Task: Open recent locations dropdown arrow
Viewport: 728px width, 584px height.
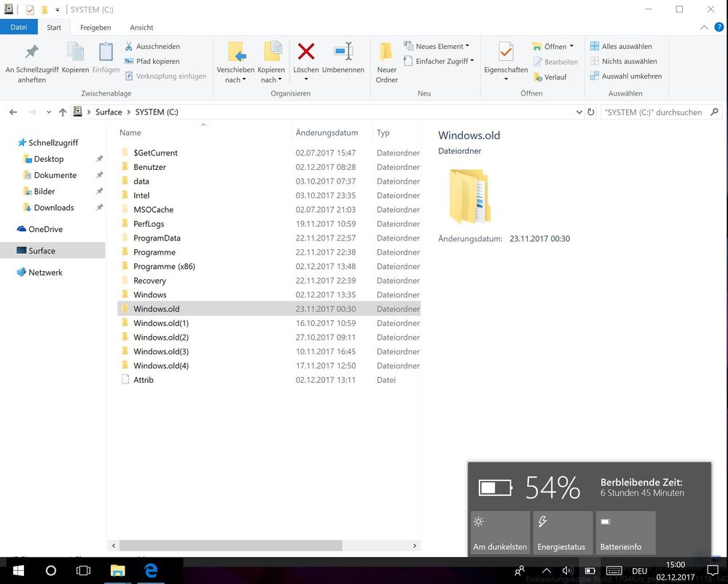Action: click(49, 112)
